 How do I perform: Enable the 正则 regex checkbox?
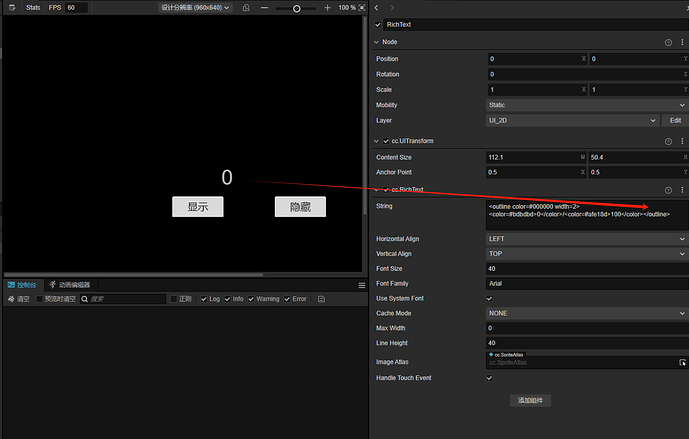[x=174, y=299]
